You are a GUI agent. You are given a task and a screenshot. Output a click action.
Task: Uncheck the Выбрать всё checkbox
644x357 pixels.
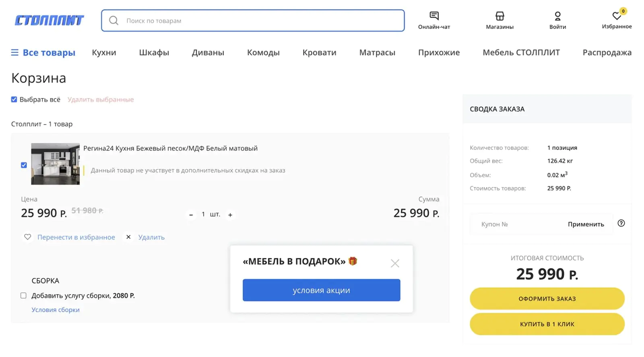[14, 99]
